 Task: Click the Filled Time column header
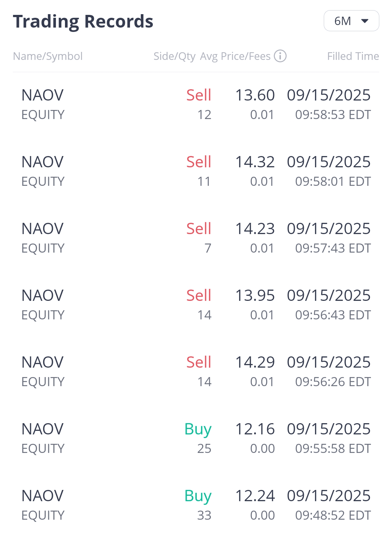(x=353, y=56)
